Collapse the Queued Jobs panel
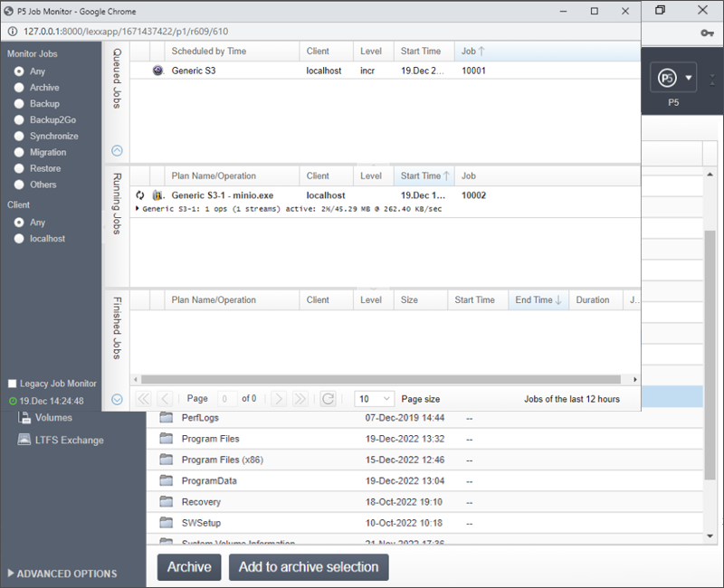The width and height of the screenshot is (724, 588). click(x=118, y=150)
